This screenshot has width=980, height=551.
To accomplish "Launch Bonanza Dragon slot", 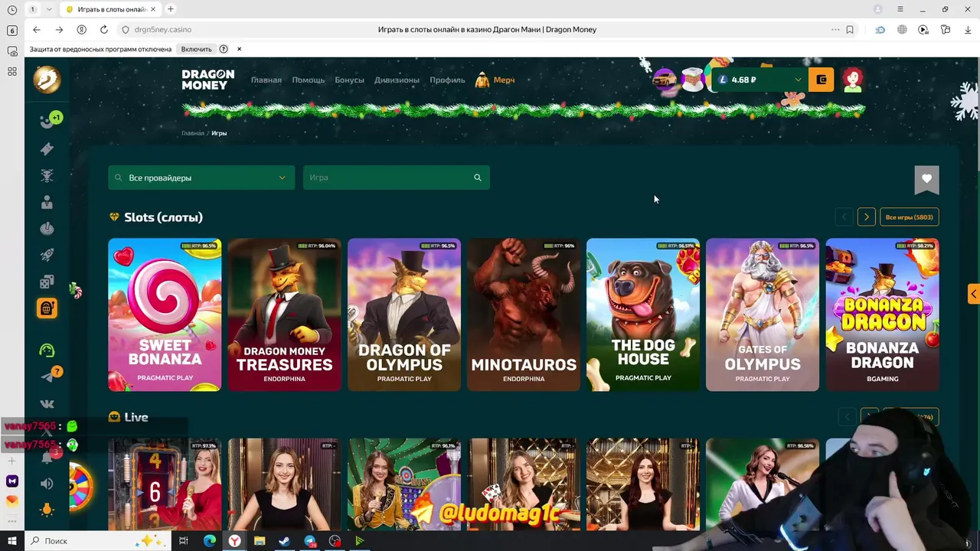I will pyautogui.click(x=882, y=315).
